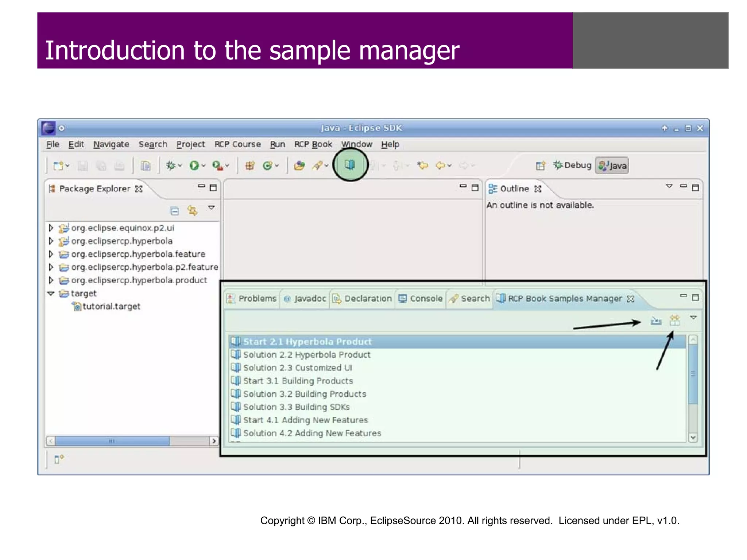Click the green Run toolbar icon
747x560 pixels.
[x=194, y=166]
